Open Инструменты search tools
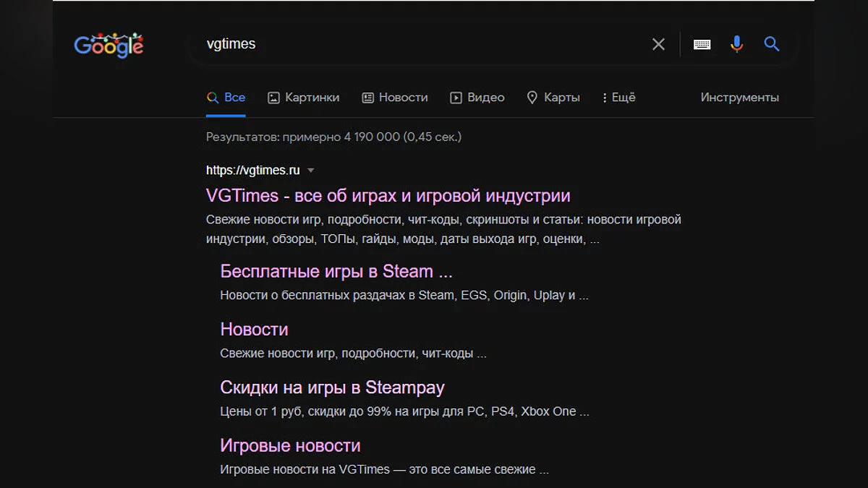Image resolution: width=868 pixels, height=488 pixels. click(739, 98)
